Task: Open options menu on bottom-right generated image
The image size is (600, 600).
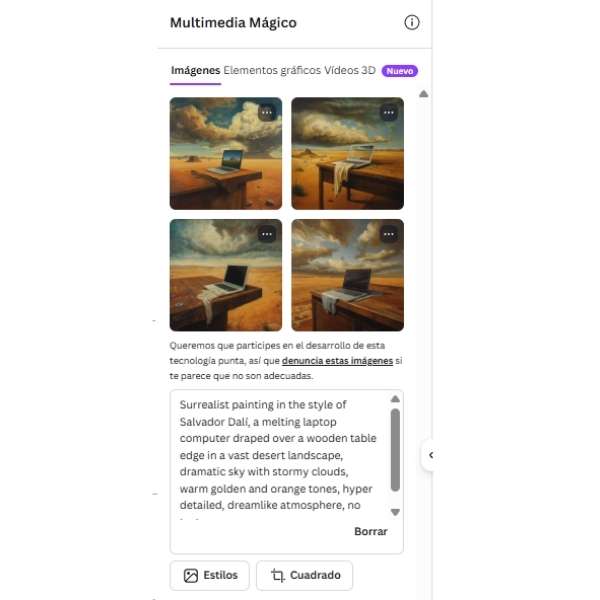Action: click(x=389, y=234)
